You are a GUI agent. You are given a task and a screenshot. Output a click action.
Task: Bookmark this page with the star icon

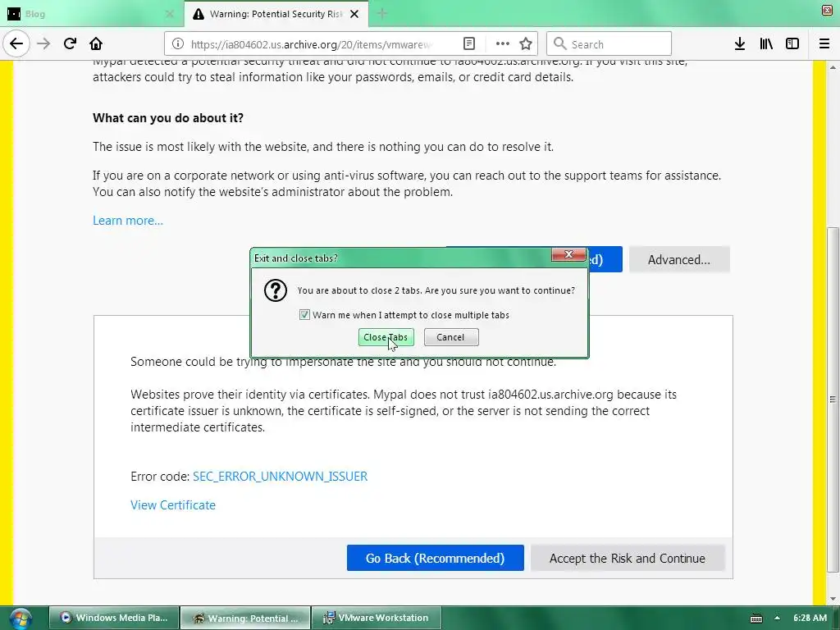pyautogui.click(x=526, y=44)
